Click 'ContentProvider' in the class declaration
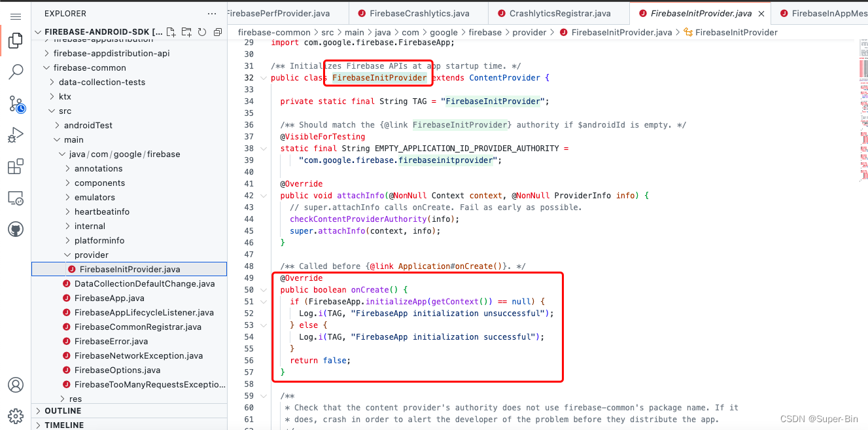Viewport: 868px width, 430px height. pyautogui.click(x=504, y=78)
